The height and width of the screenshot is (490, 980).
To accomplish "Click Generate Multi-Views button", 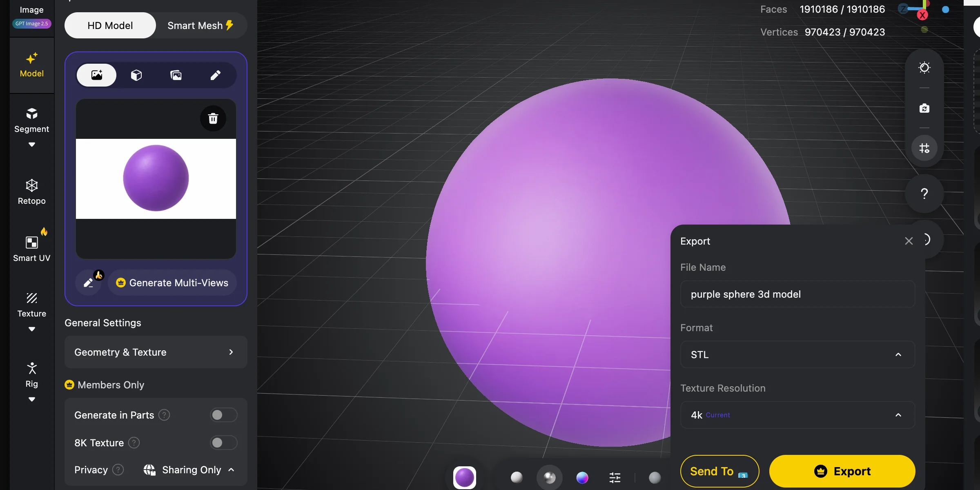I will click(x=172, y=283).
